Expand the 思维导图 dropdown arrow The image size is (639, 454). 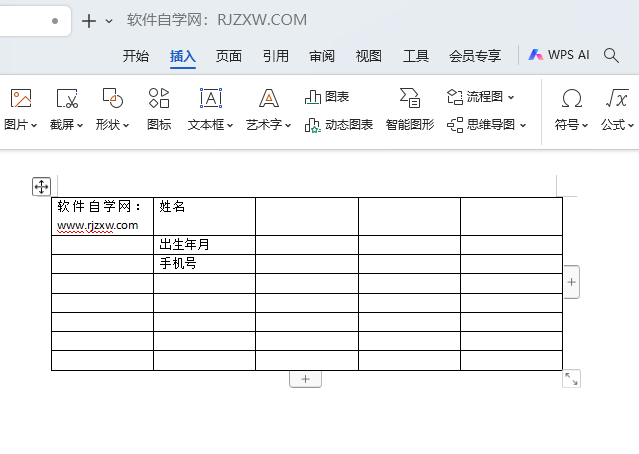click(x=523, y=126)
